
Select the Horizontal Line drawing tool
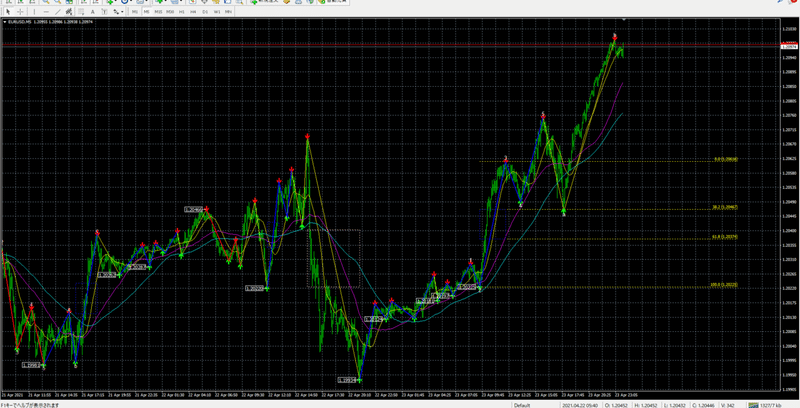coord(46,11)
